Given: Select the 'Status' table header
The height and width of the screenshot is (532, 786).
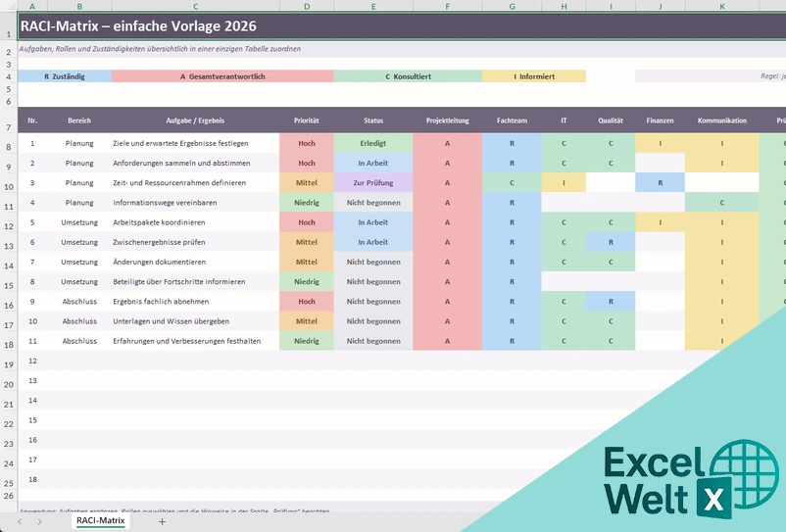Looking at the screenshot, I should click(373, 121).
